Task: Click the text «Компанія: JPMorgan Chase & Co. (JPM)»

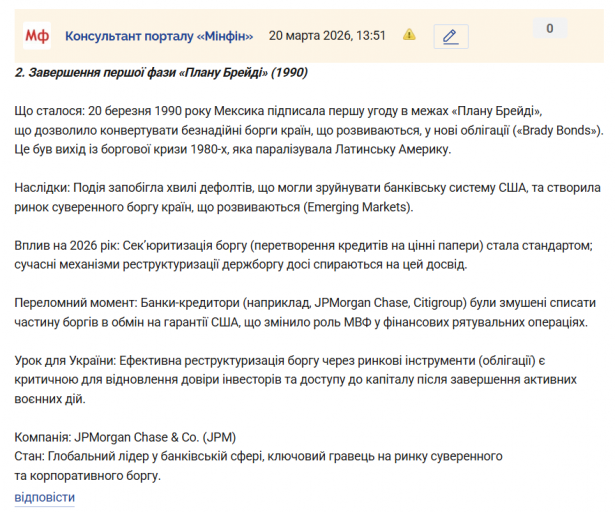Action: 125,437
